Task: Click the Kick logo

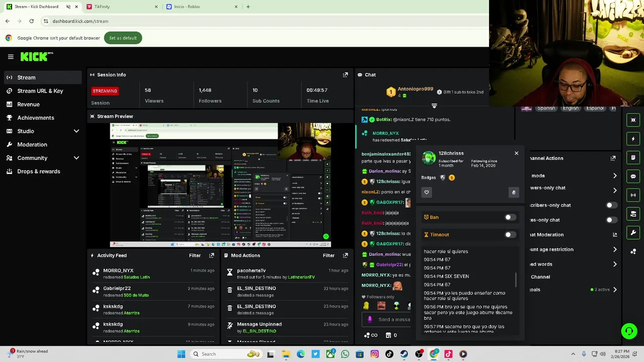Action: click(x=37, y=56)
